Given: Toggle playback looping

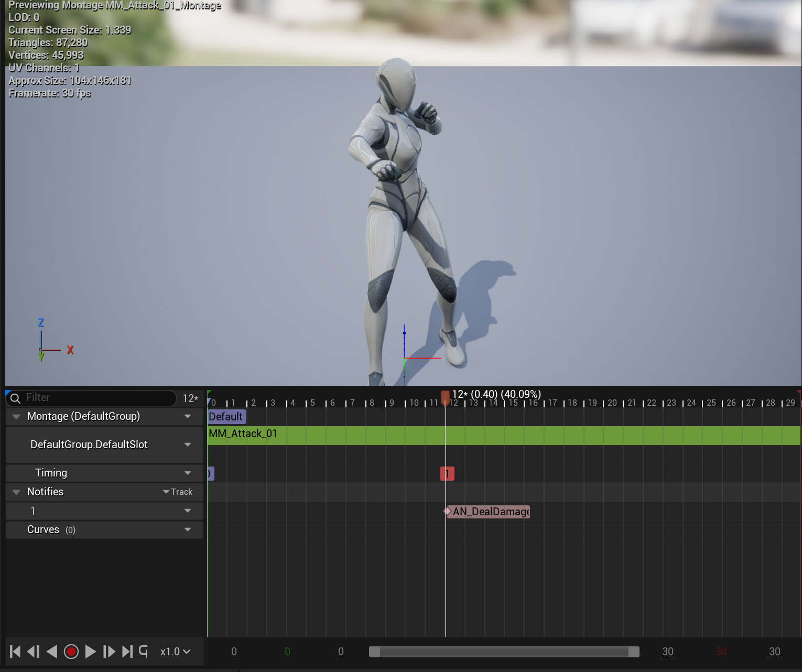Looking at the screenshot, I should (144, 652).
